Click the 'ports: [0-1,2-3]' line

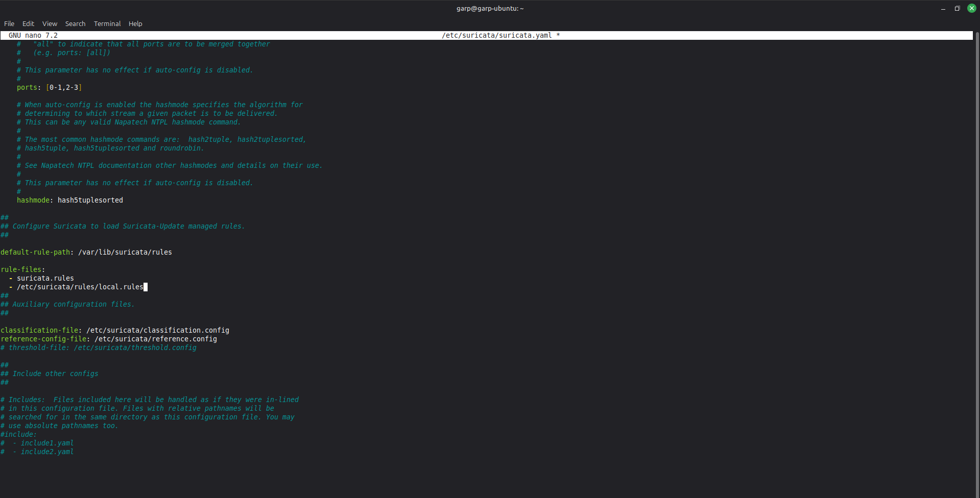click(49, 88)
